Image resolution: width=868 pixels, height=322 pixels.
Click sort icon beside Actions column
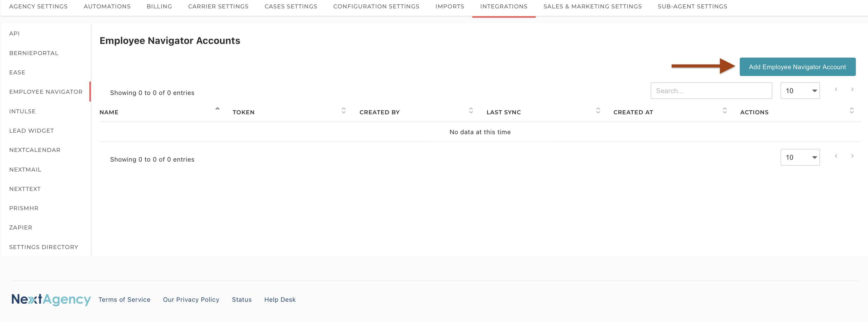[x=851, y=110]
